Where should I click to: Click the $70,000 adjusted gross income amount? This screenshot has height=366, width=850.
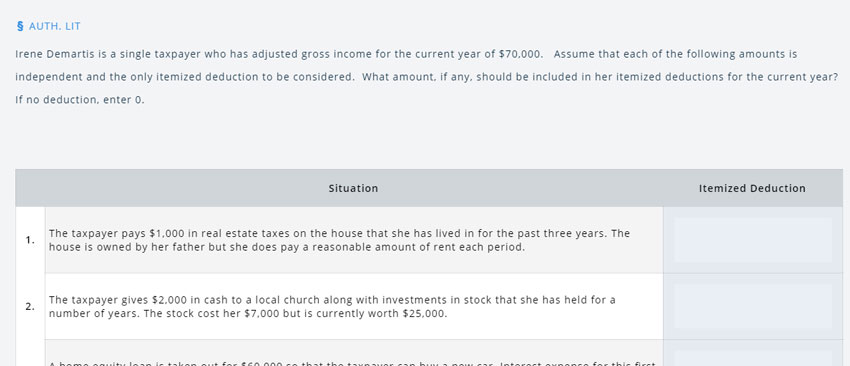pos(520,54)
